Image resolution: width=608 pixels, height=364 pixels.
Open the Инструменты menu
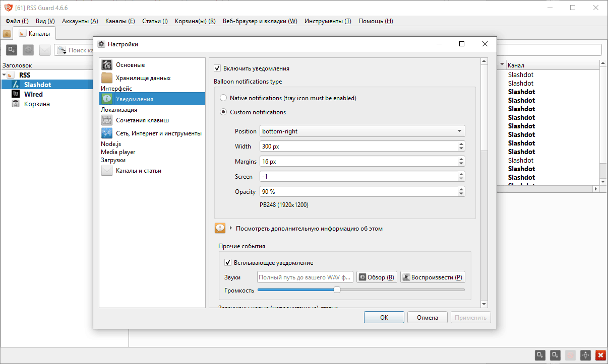[x=328, y=21]
